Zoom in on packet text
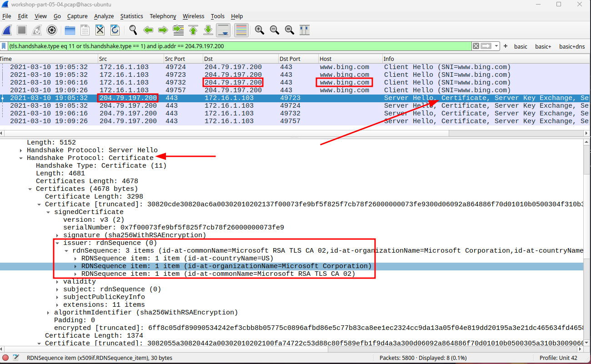 click(260, 30)
